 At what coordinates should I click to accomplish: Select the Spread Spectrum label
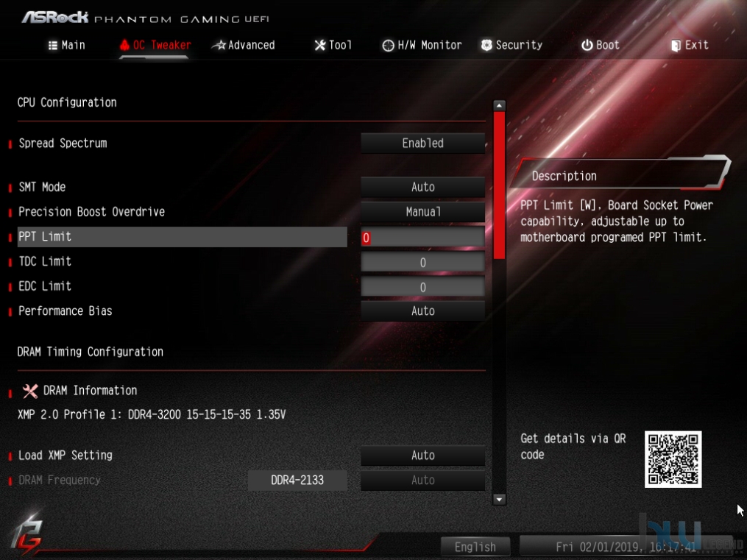[63, 143]
